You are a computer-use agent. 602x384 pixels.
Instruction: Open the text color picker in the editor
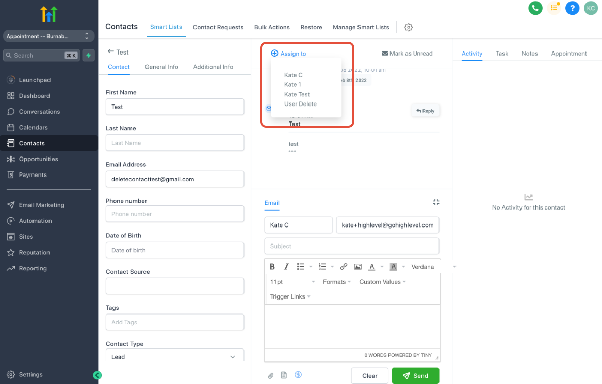(x=372, y=266)
